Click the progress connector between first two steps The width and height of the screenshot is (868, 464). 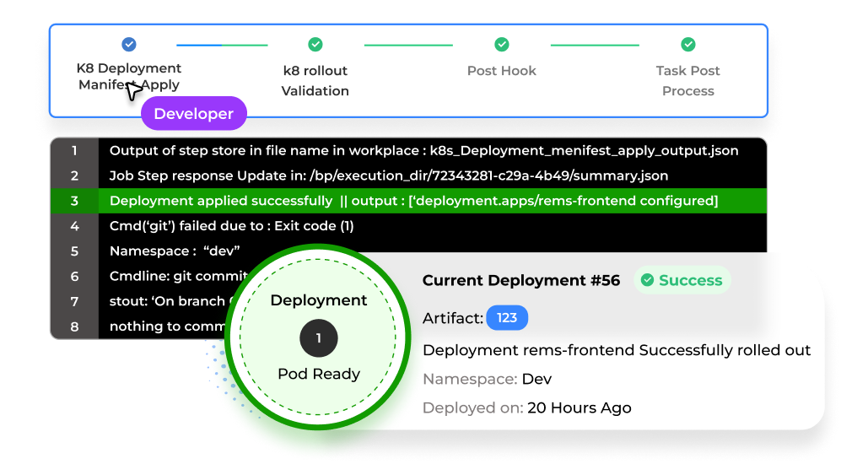[222, 45]
